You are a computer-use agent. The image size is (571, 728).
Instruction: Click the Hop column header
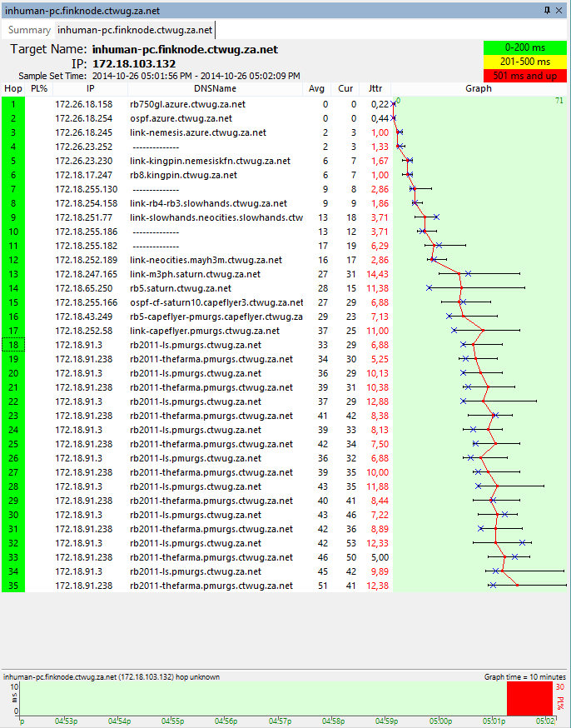point(13,89)
